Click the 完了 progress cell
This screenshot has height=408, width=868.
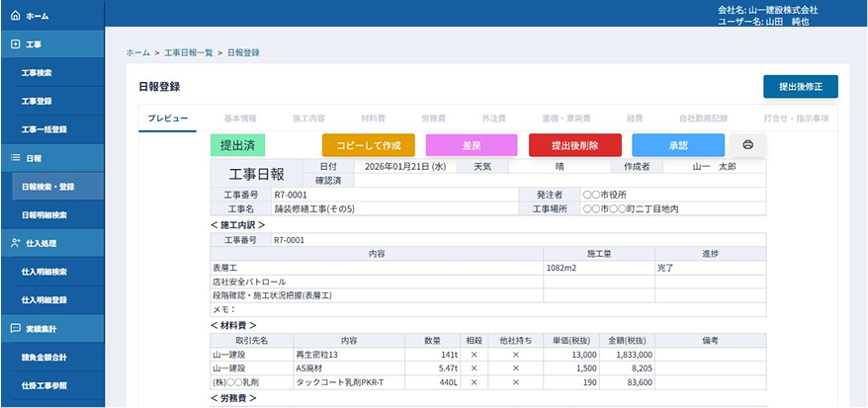[711, 268]
